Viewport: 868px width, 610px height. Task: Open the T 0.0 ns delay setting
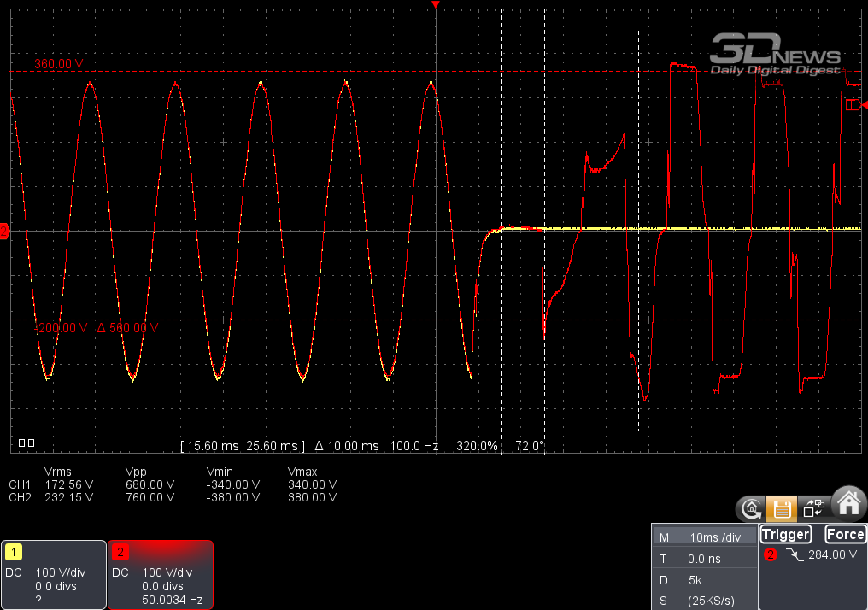[704, 559]
